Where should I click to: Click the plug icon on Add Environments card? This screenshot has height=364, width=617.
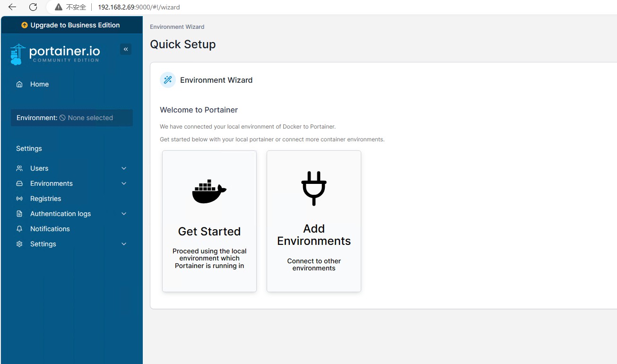point(313,187)
